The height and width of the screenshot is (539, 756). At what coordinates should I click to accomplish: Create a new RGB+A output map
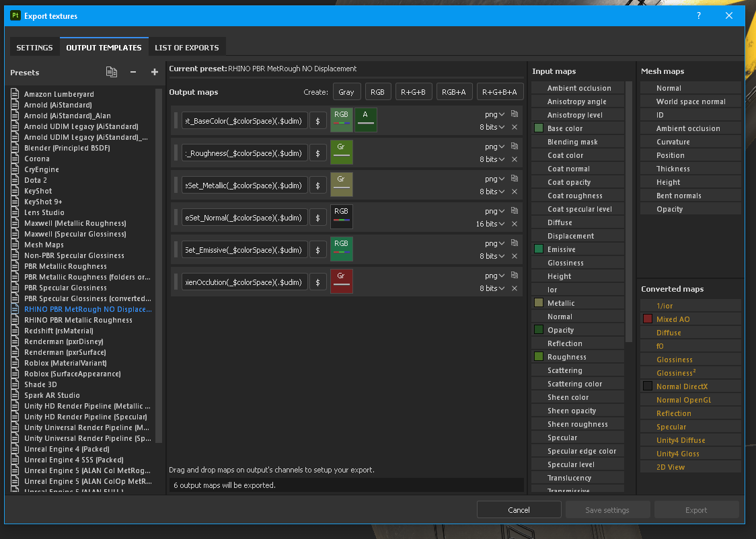[454, 91]
